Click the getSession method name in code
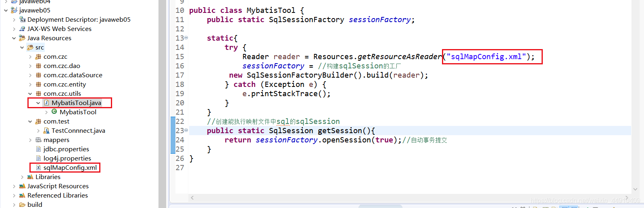Image resolution: width=644 pixels, height=208 pixels. [x=340, y=131]
